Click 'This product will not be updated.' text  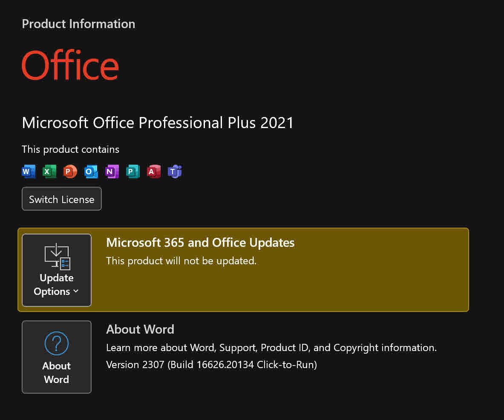click(181, 261)
